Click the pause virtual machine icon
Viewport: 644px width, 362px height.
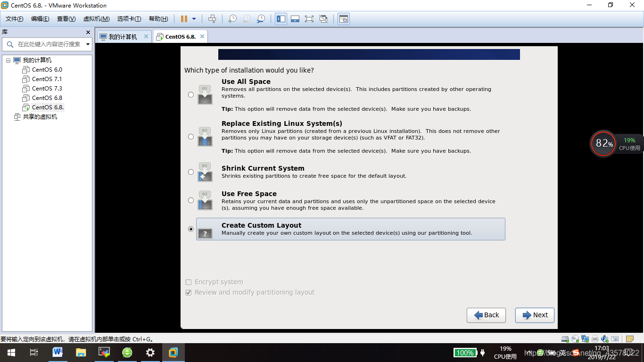(x=184, y=19)
